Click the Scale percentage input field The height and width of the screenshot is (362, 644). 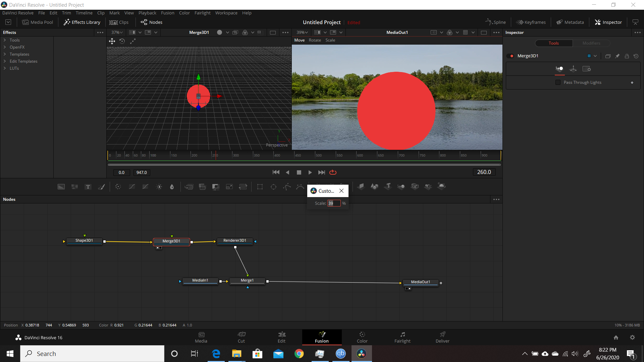click(334, 203)
